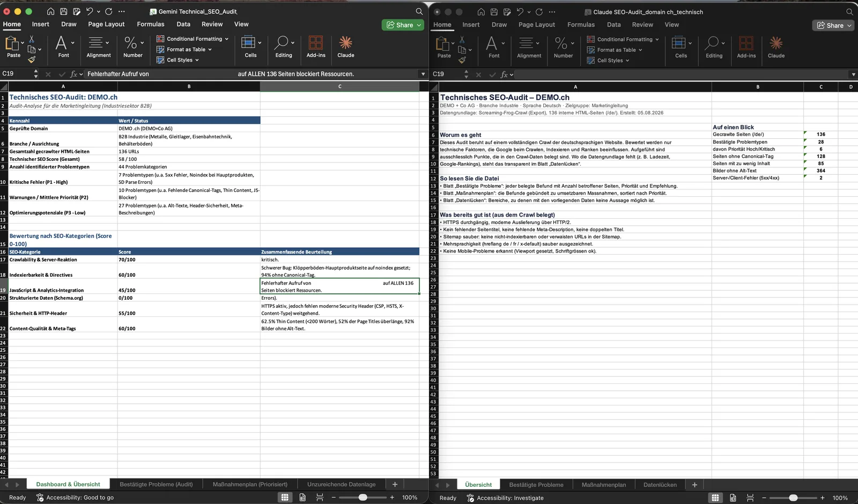
Task: Open the Review ribbon tab in Claude window
Action: pos(642,25)
